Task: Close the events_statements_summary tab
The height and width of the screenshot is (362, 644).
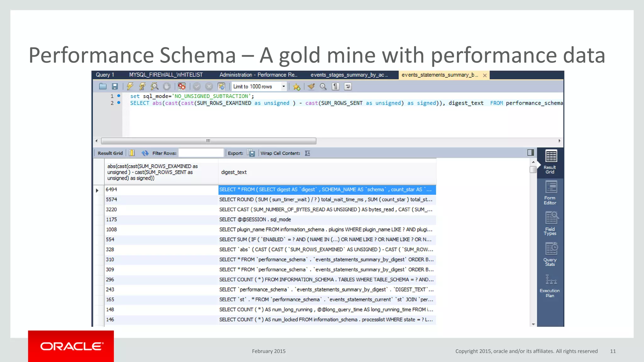Action: coord(485,75)
